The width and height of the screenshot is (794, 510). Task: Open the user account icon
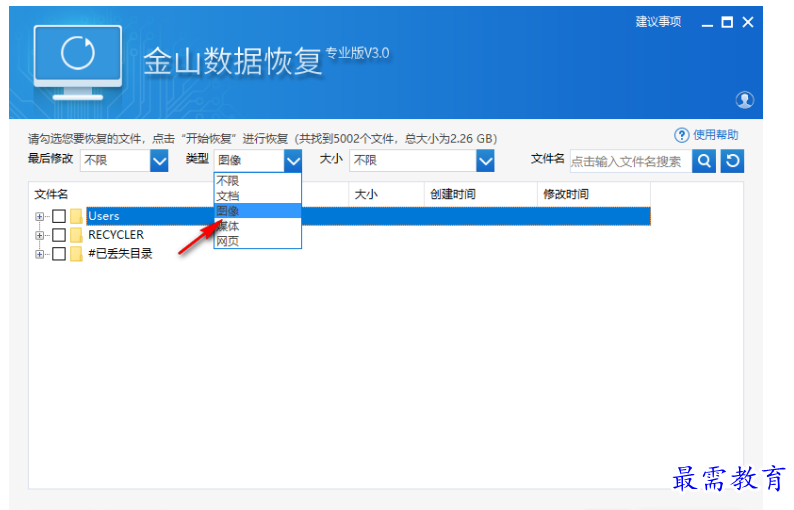(744, 100)
